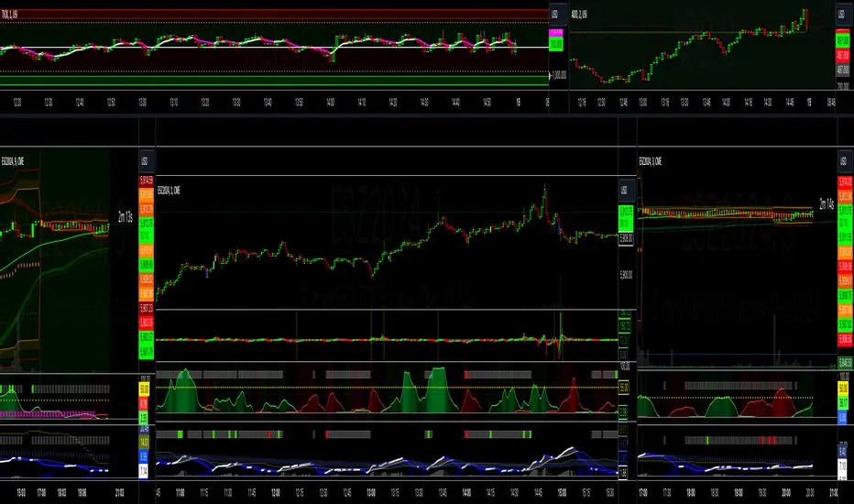Image resolution: width=854 pixels, height=504 pixels.
Task: Click 5,900.00 on center chart price scale
Action: coord(627,275)
